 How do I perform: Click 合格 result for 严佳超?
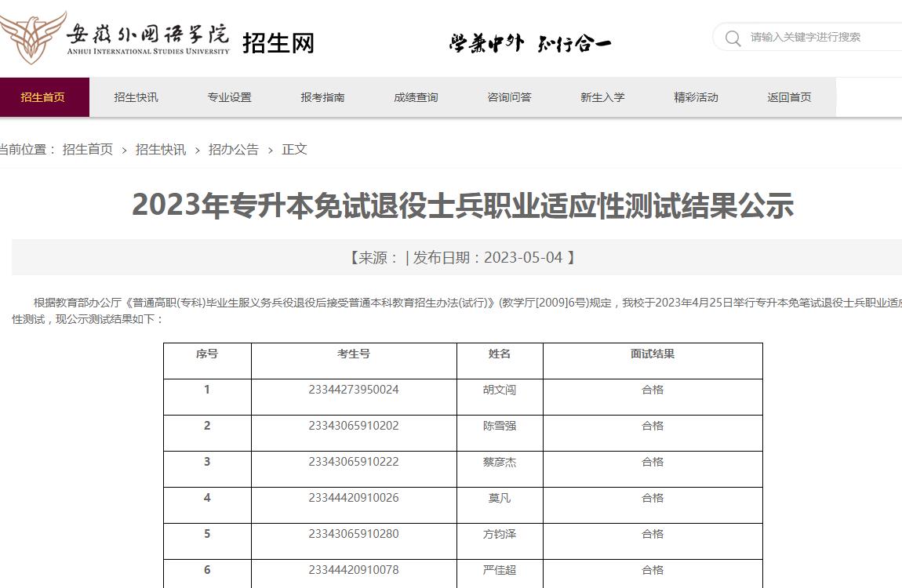coord(653,570)
